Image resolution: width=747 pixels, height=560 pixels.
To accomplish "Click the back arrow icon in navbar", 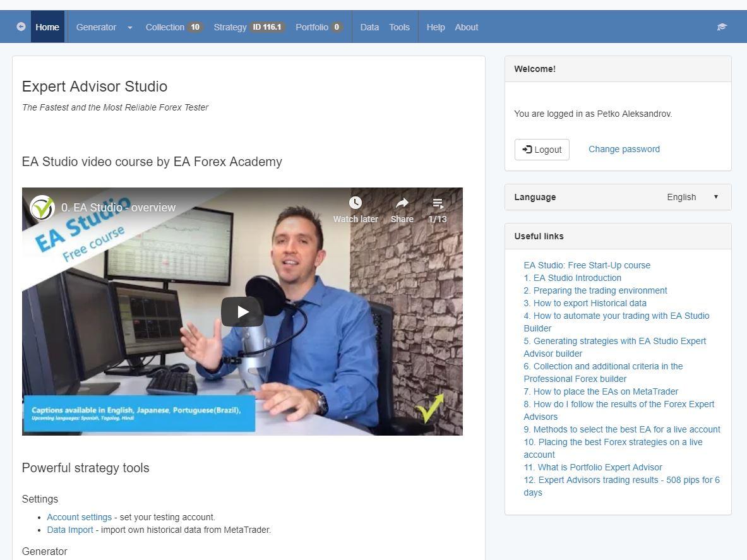I will [21, 27].
